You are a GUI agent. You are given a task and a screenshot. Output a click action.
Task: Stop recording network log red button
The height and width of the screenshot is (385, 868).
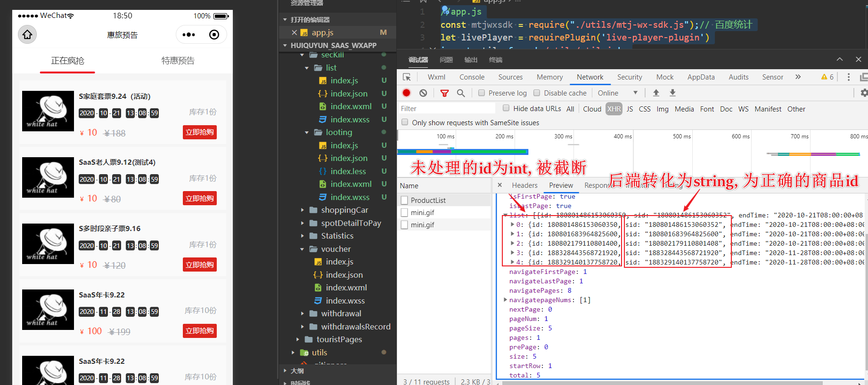pyautogui.click(x=407, y=93)
